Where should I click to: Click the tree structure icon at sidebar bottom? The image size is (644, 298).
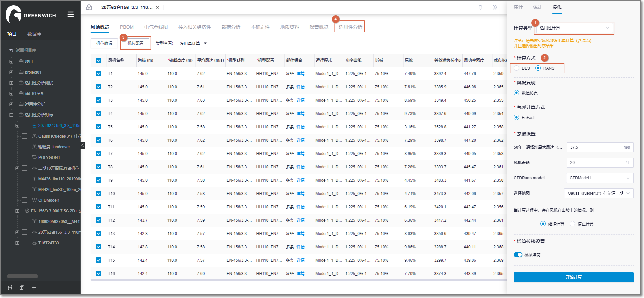10,288
